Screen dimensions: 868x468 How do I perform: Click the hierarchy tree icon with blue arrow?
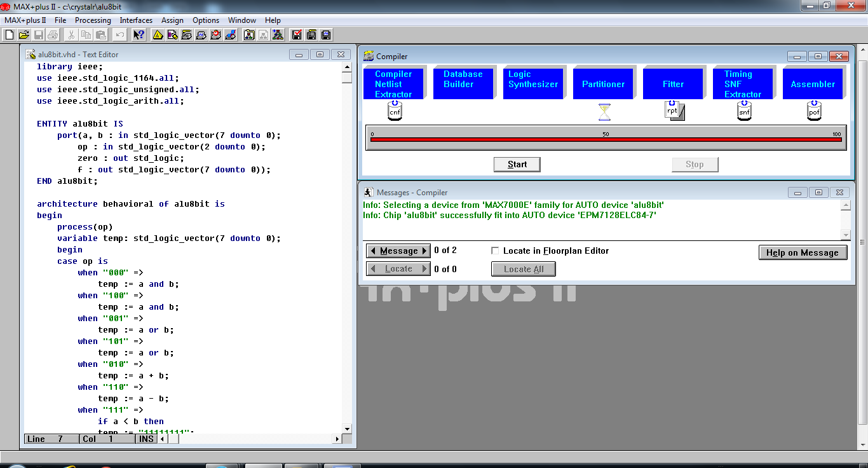click(278, 34)
